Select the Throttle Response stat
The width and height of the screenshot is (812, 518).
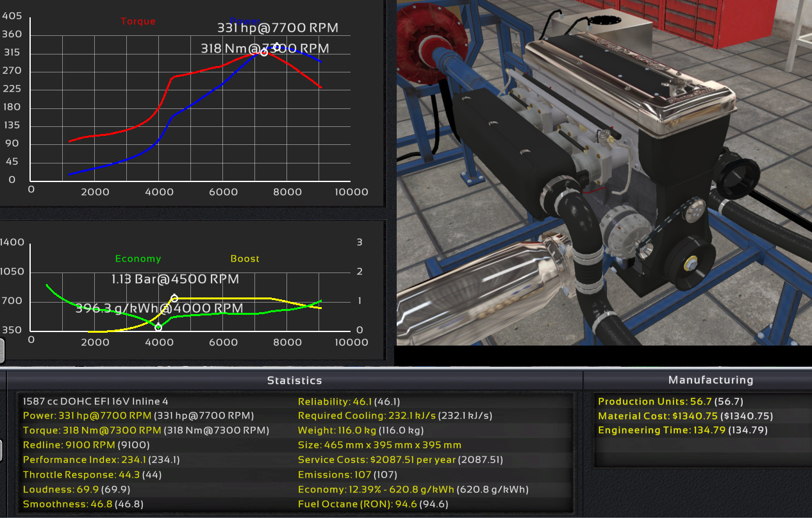89,474
